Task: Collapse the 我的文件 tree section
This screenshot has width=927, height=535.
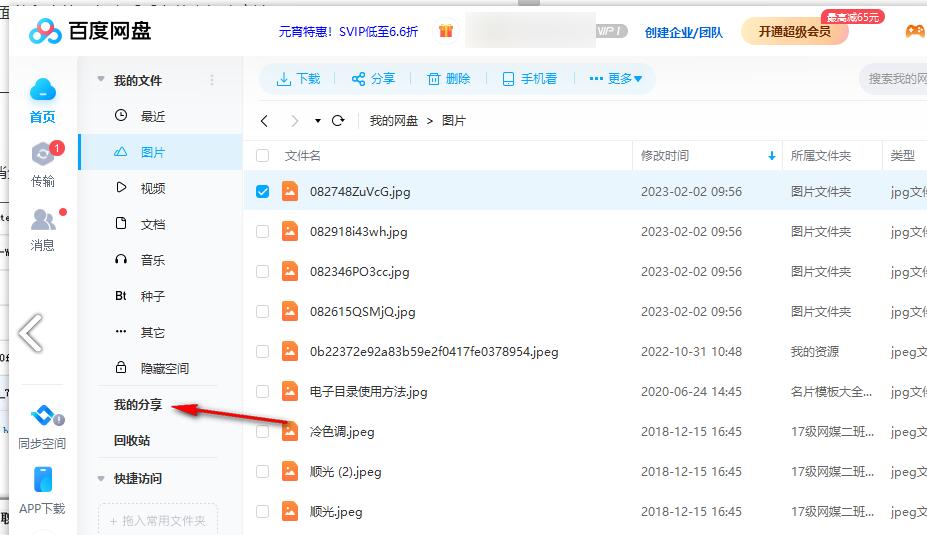Action: pyautogui.click(x=101, y=80)
